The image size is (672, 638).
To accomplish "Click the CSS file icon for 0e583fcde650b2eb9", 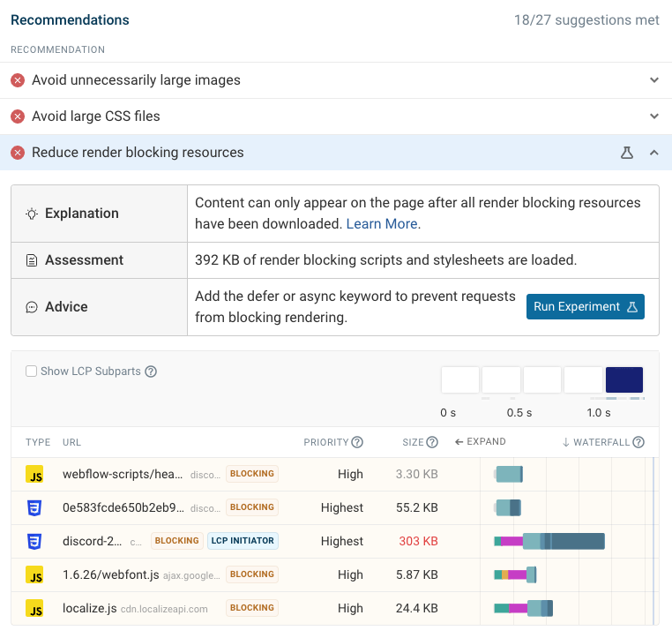I will [x=34, y=507].
